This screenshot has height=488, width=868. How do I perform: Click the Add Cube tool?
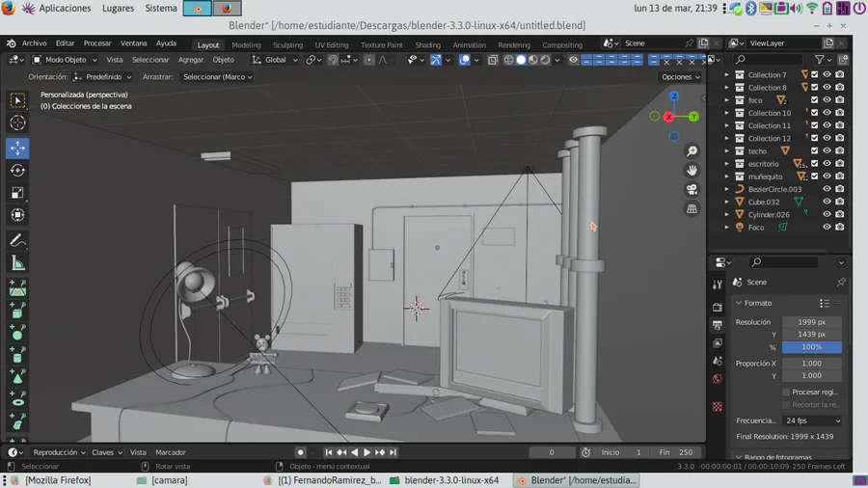pyautogui.click(x=17, y=311)
